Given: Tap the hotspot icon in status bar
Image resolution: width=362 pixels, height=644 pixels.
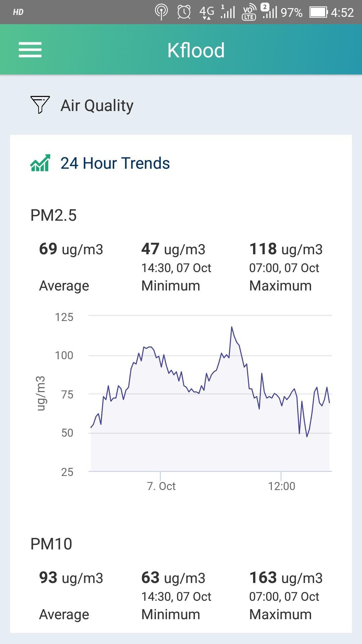Looking at the screenshot, I should tap(161, 12).
